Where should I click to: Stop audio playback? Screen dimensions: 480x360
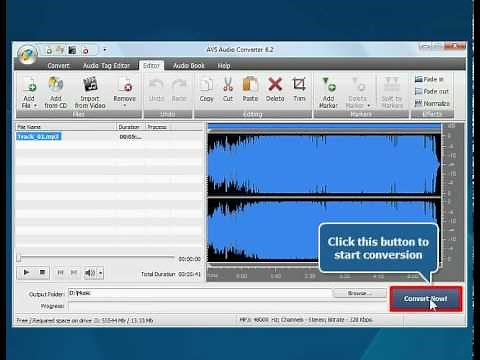pos(42,273)
